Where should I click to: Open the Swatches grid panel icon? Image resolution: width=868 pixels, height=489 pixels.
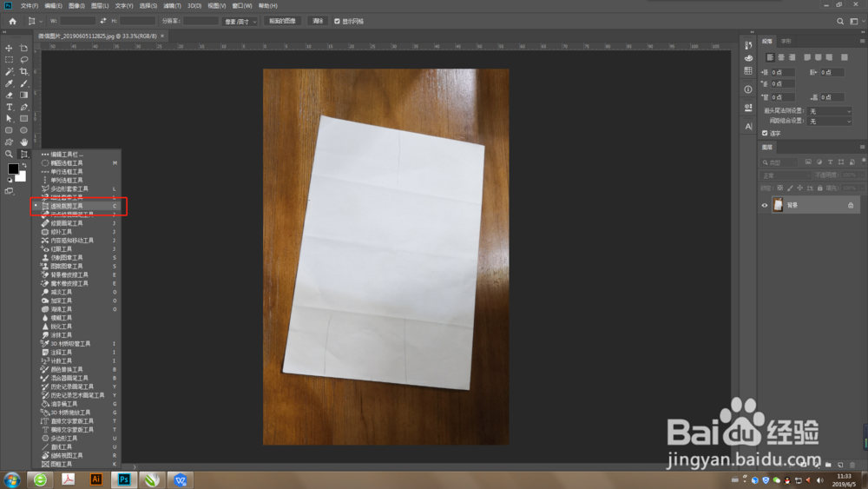pos(748,71)
